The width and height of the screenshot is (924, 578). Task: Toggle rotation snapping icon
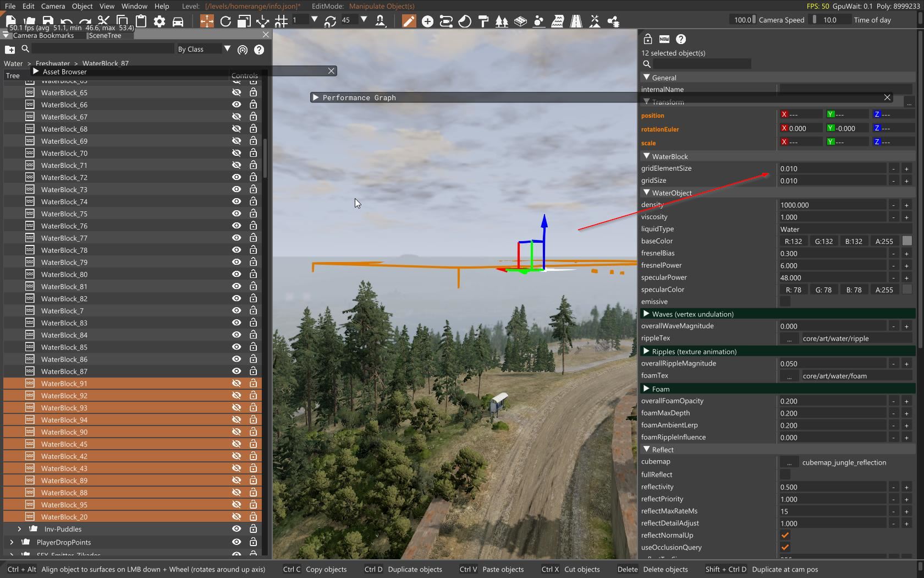[x=330, y=21]
